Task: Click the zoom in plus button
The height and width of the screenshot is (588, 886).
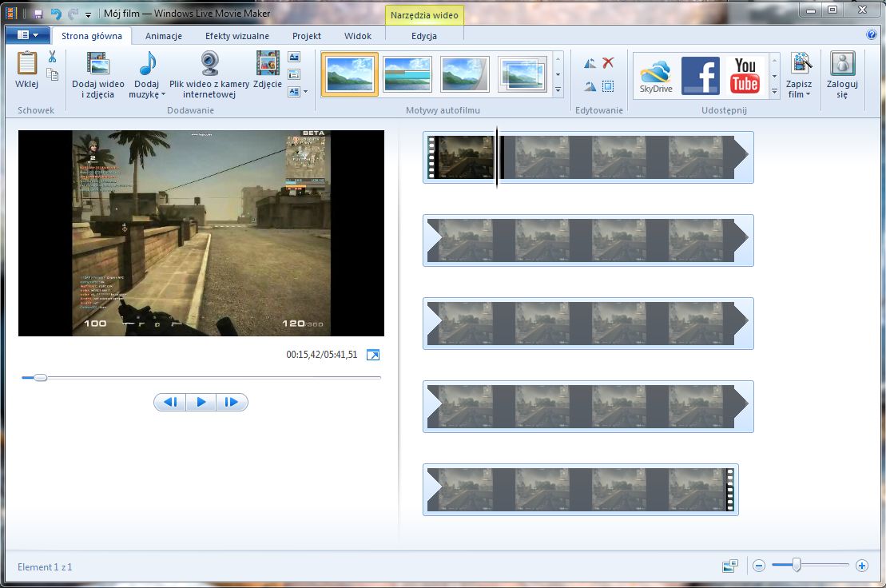Action: tap(862, 566)
